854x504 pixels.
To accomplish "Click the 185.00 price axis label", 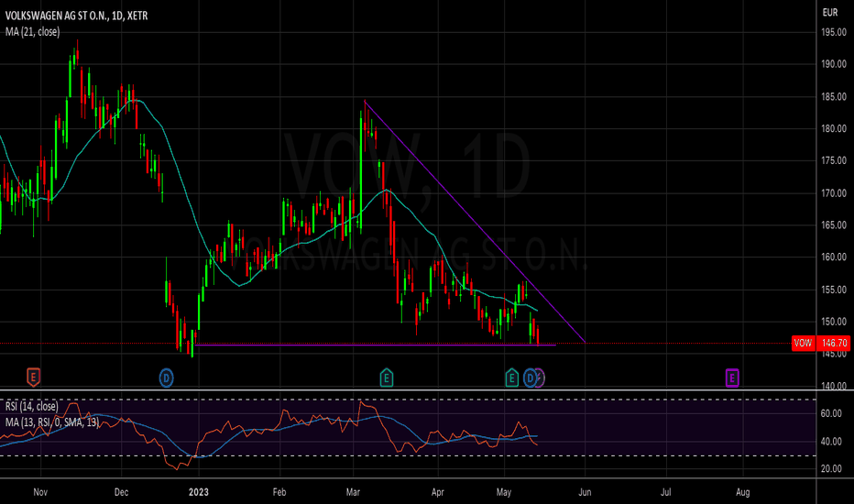I will (834, 96).
